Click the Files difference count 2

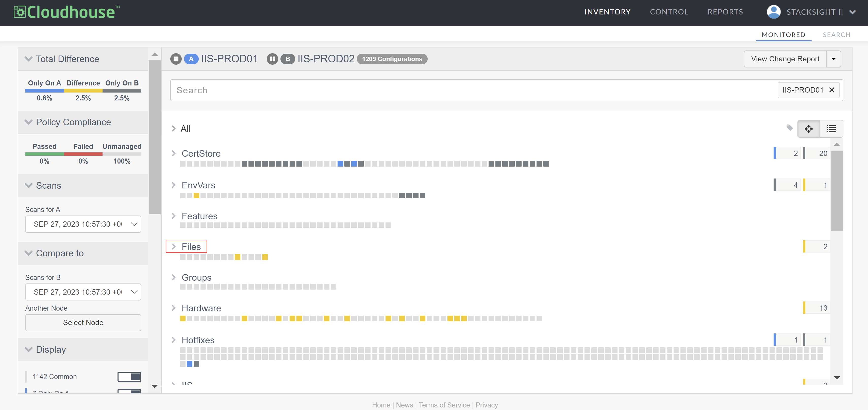pyautogui.click(x=817, y=246)
